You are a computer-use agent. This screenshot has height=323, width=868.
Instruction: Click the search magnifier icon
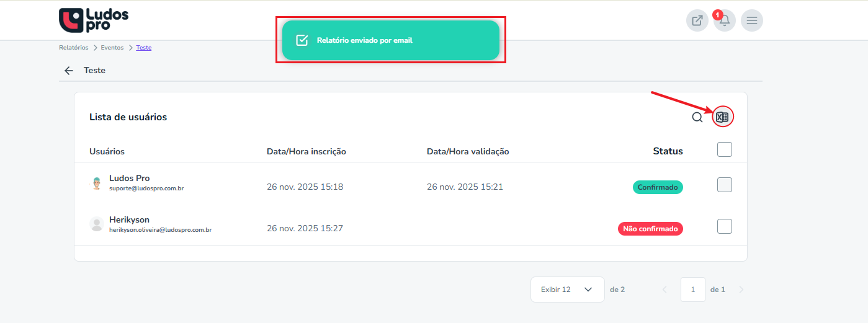(x=697, y=117)
